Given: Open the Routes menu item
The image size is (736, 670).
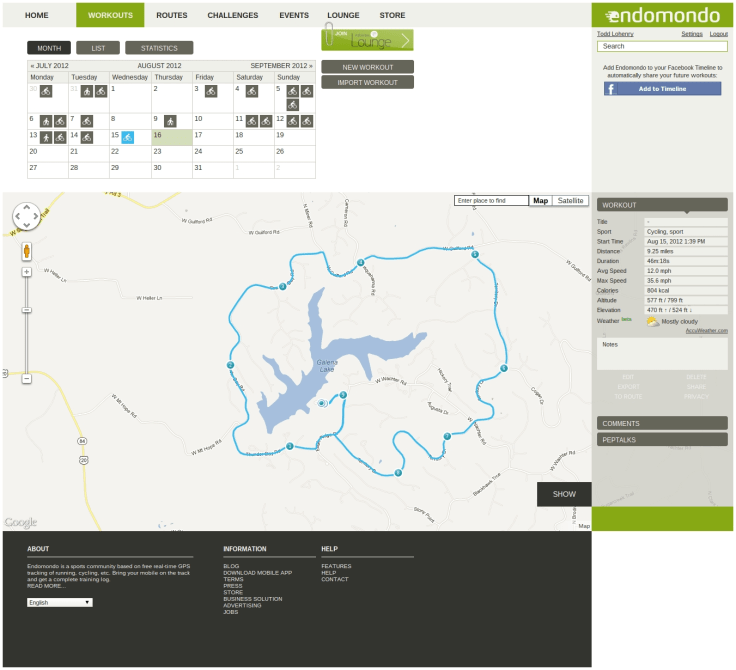Looking at the screenshot, I should tap(171, 15).
